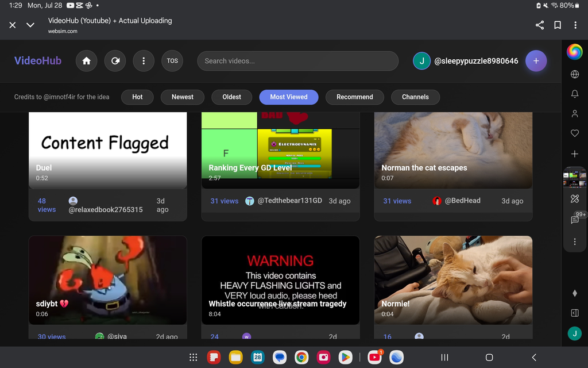Open the three-dot menu in the VideoHub navbar
588x368 pixels.
pyautogui.click(x=144, y=61)
